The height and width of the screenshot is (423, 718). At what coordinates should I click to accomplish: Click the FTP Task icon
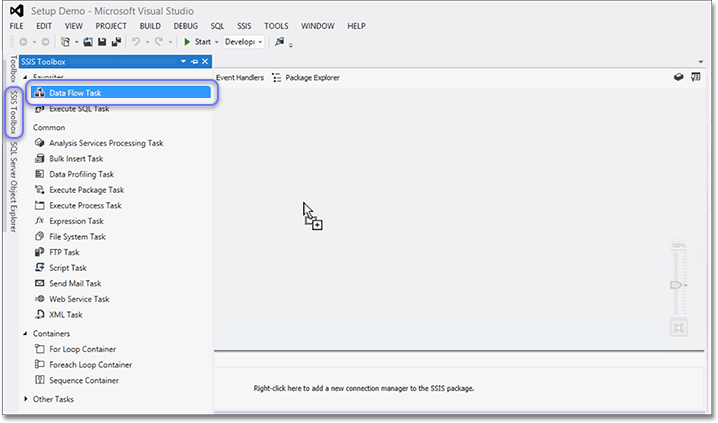40,252
